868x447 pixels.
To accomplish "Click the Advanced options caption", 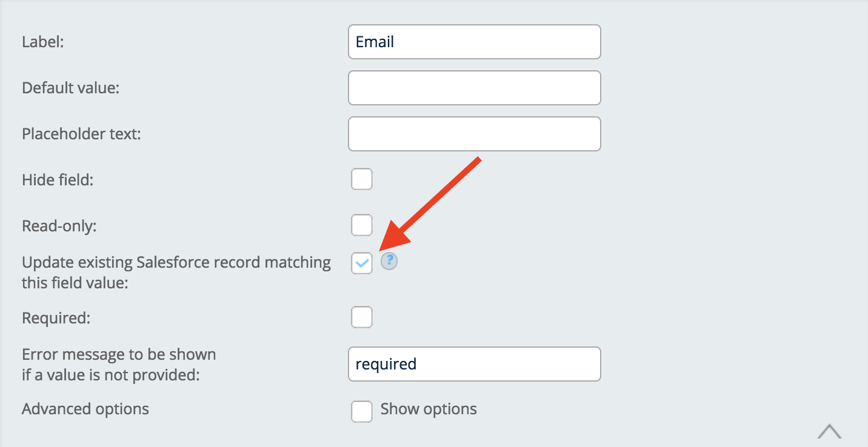I will pyautogui.click(x=85, y=409).
